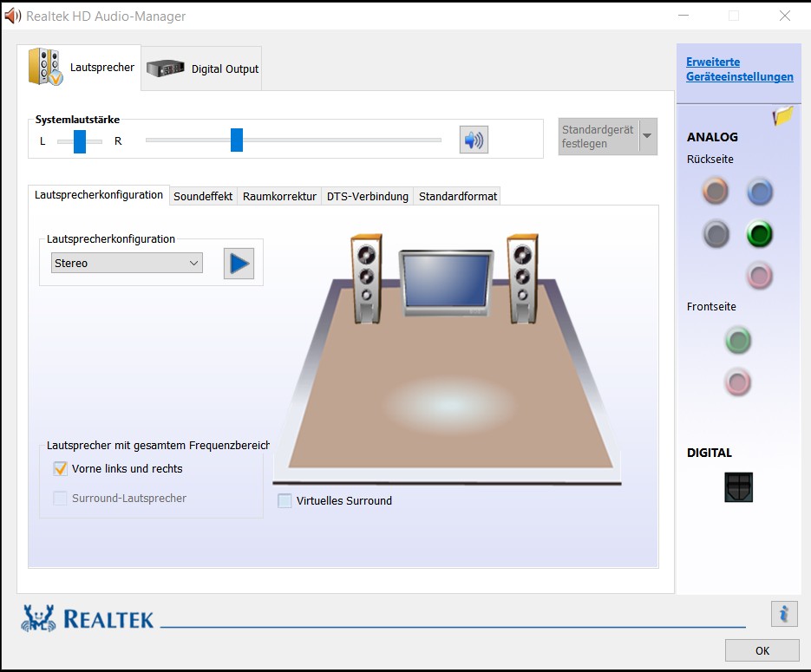The width and height of the screenshot is (811, 672).
Task: Select the orange rear analog jack
Action: (x=716, y=191)
